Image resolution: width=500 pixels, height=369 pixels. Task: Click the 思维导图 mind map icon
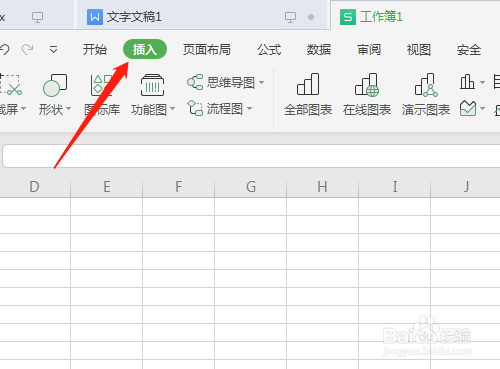(x=195, y=82)
